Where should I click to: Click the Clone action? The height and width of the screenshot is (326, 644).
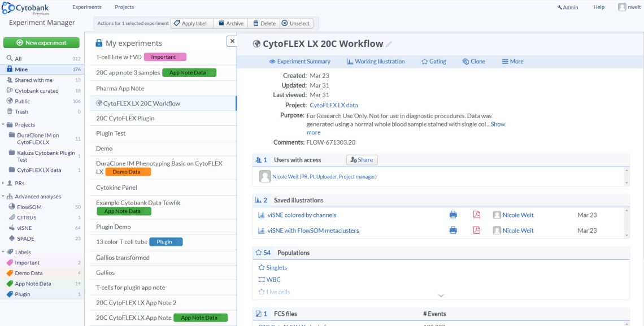tap(473, 62)
